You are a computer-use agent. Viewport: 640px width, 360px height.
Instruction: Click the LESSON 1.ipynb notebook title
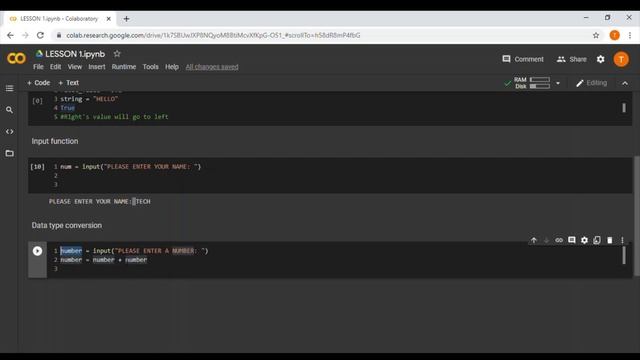(x=75, y=54)
